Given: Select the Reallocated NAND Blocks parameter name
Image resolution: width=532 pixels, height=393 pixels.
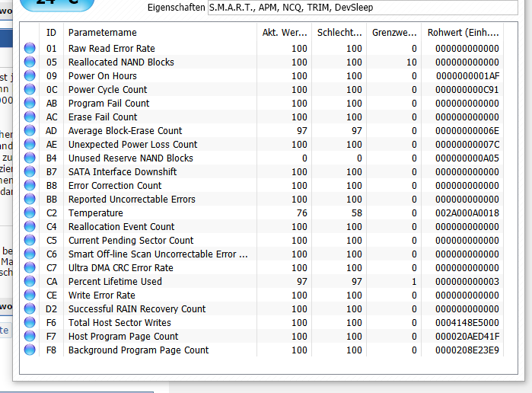Looking at the screenshot, I should pyautogui.click(x=121, y=62).
